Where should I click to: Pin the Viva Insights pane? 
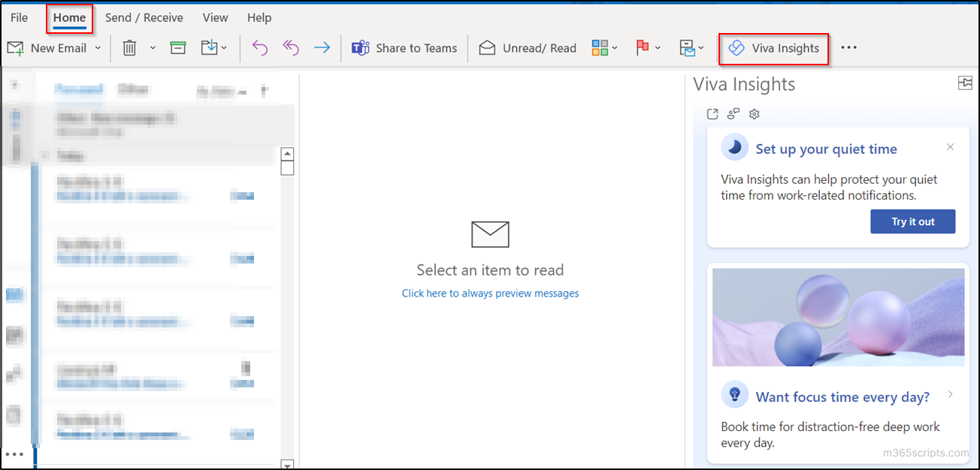966,83
